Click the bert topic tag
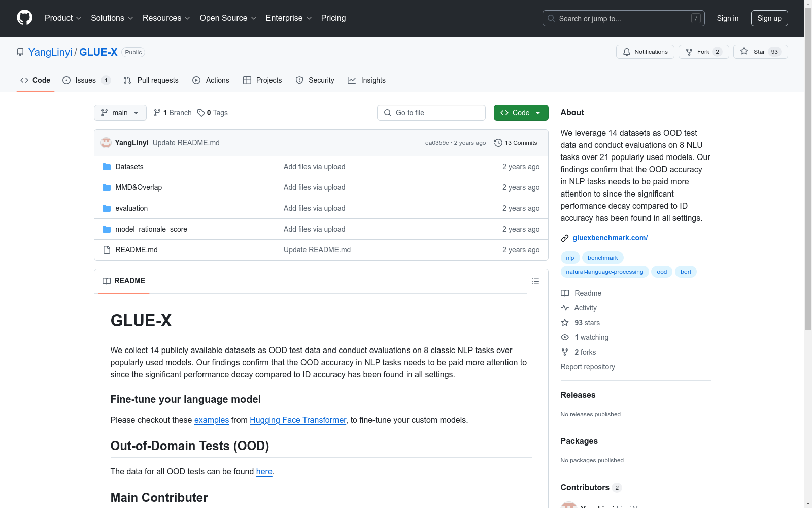Screen dimensions: 812x508 click(686, 272)
